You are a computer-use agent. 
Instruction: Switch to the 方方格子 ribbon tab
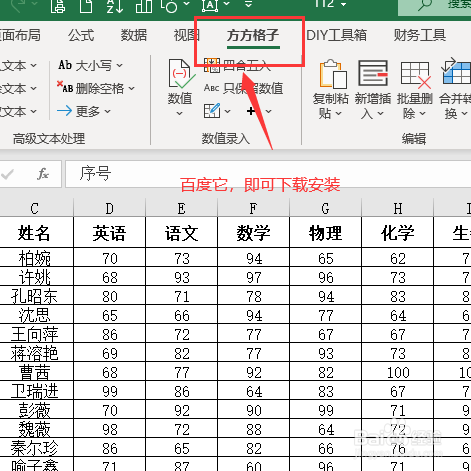click(253, 35)
